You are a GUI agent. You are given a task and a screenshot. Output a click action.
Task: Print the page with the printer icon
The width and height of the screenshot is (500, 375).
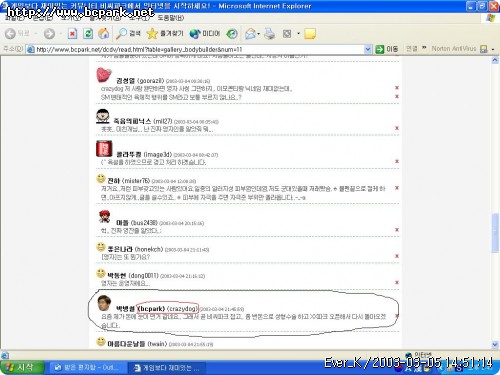[x=269, y=33]
